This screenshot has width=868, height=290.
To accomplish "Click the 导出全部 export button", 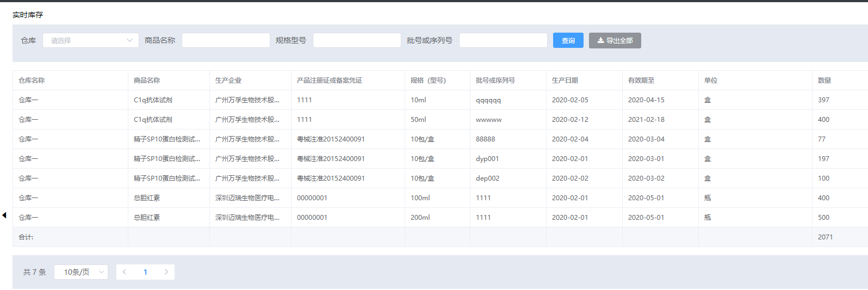I will coord(615,40).
